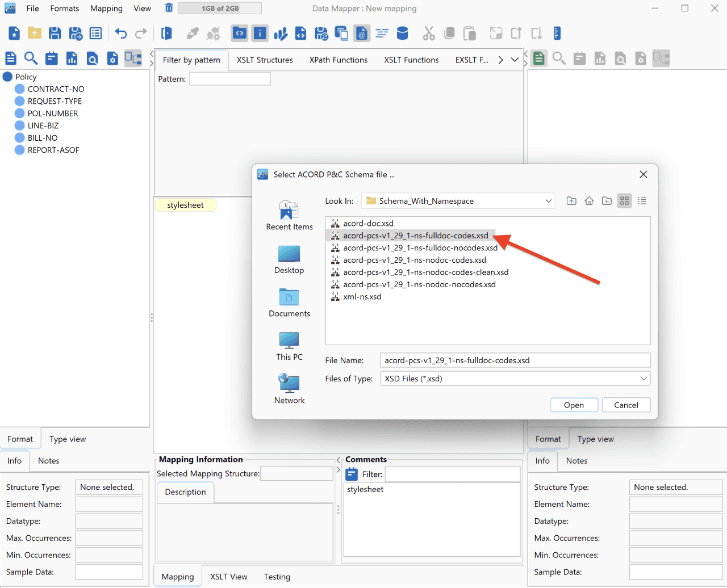727x588 pixels.
Task: Switch file dialog to icons grid view
Action: point(624,201)
